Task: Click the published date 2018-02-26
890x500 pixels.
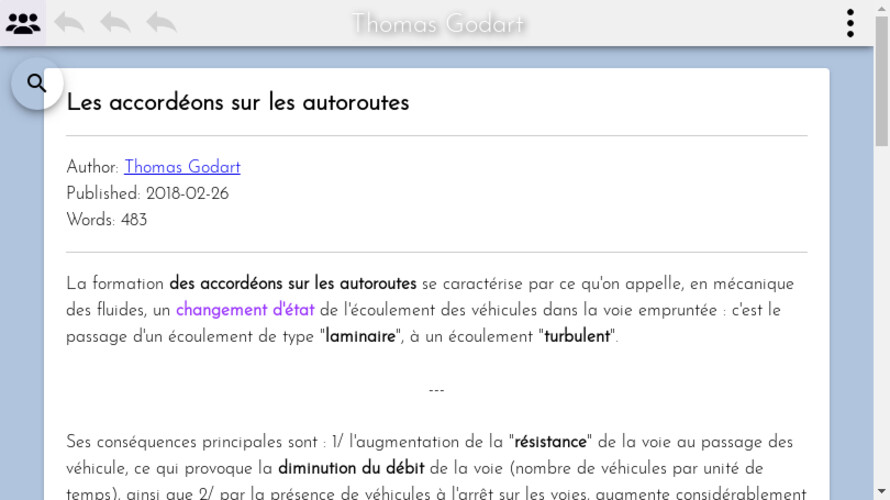Action: [187, 194]
